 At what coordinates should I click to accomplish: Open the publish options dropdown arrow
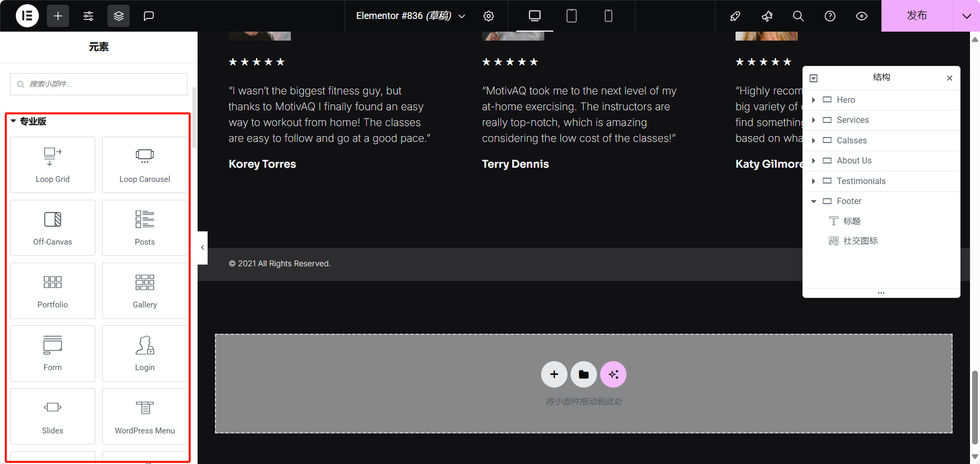tap(967, 16)
